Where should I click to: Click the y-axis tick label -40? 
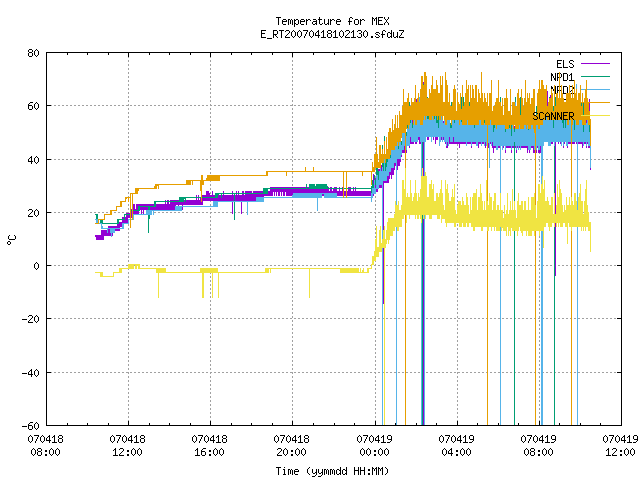pos(31,373)
